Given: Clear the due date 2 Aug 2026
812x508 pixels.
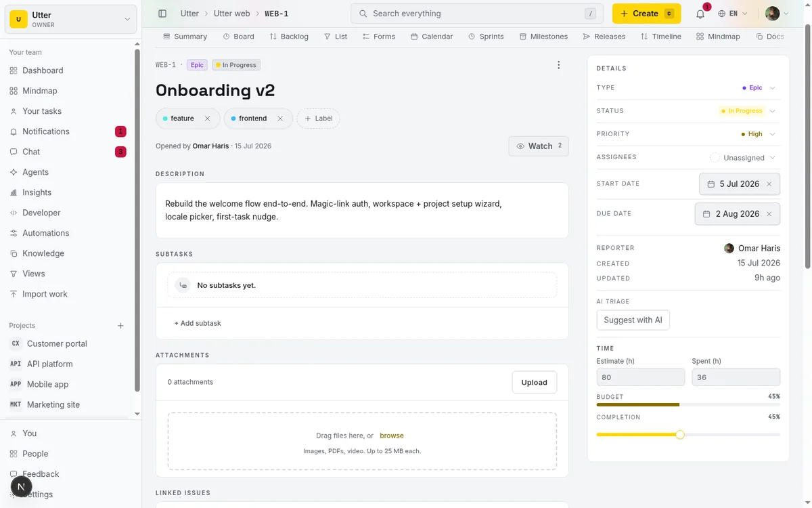Looking at the screenshot, I should pyautogui.click(x=769, y=214).
